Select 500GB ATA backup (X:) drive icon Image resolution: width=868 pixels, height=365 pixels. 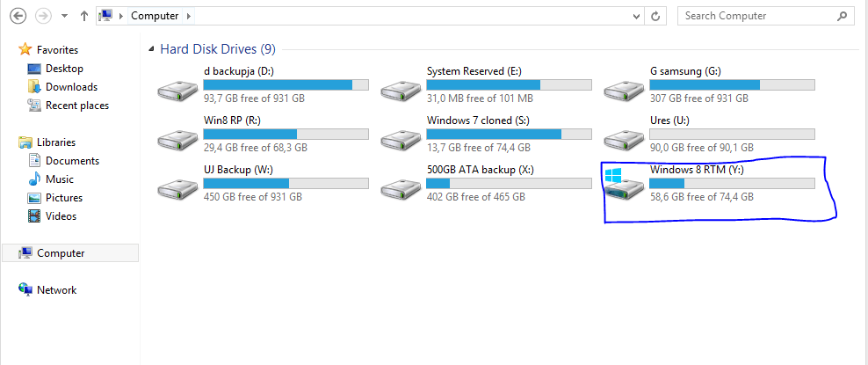click(401, 188)
